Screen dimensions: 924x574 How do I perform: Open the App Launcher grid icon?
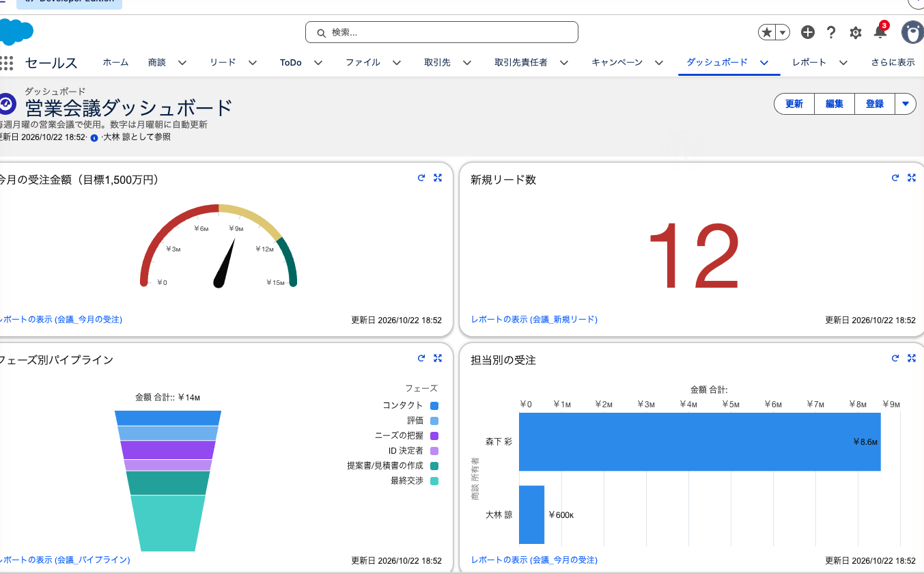coord(6,63)
